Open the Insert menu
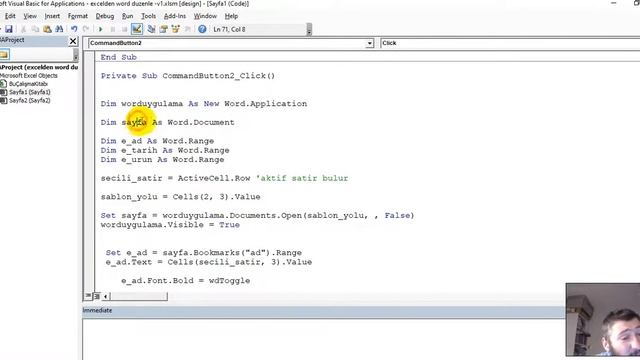 [52, 16]
